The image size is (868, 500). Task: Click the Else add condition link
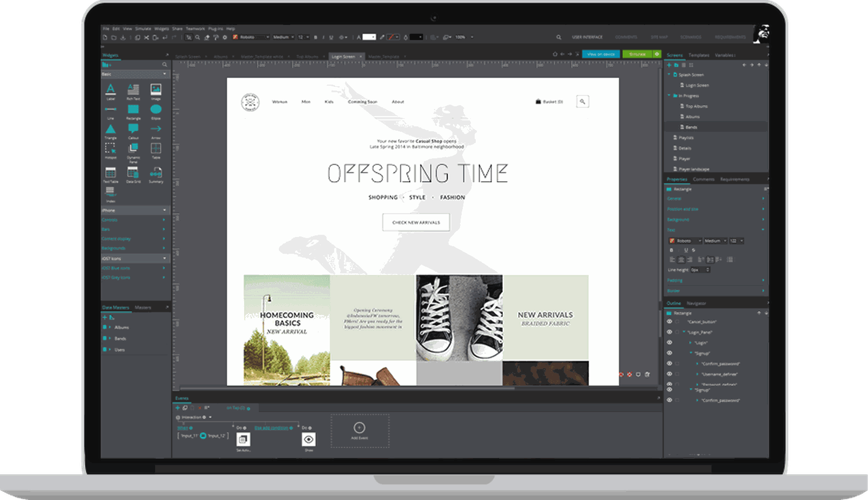271,428
